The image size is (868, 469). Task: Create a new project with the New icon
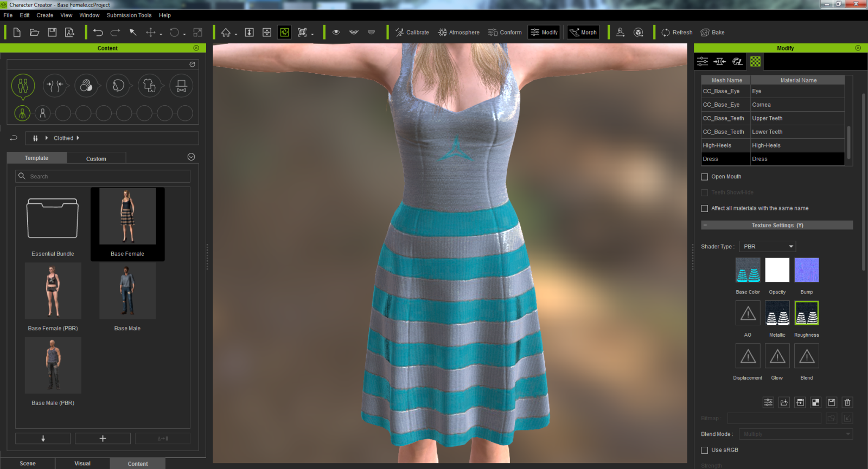click(x=17, y=33)
